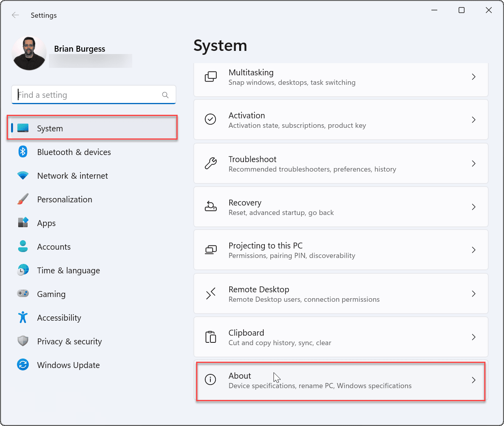Go back using the back arrow

(x=15, y=15)
